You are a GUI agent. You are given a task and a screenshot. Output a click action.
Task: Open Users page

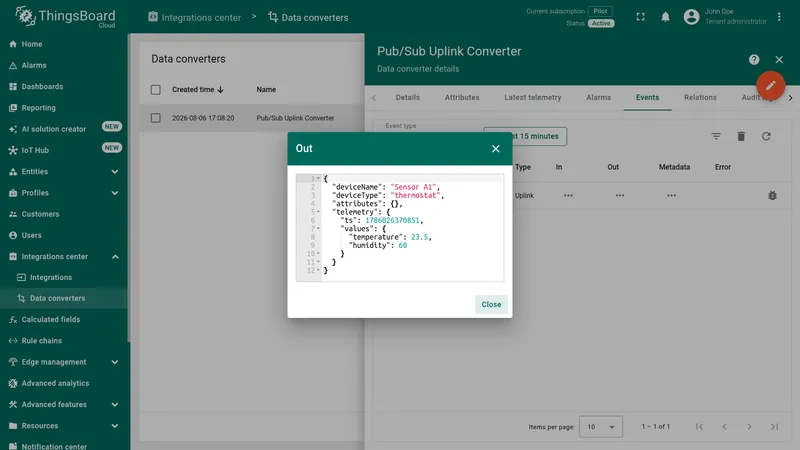[x=32, y=235]
